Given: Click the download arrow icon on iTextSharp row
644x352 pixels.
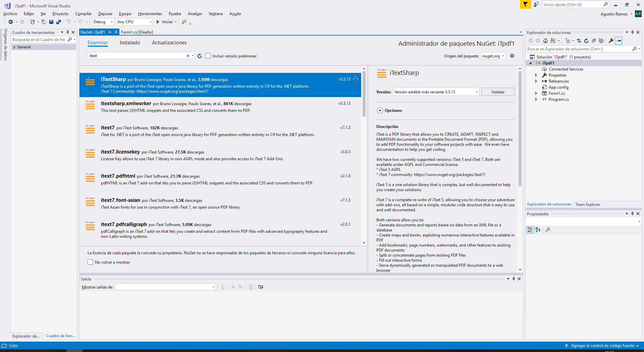Looking at the screenshot, I should pyautogui.click(x=356, y=79).
